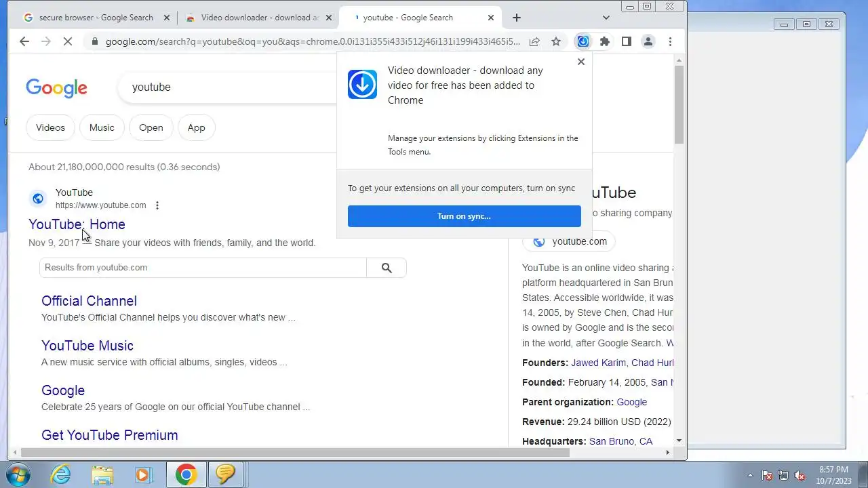Open the Action Center flag tray icon
The image size is (868, 488).
[767, 475]
